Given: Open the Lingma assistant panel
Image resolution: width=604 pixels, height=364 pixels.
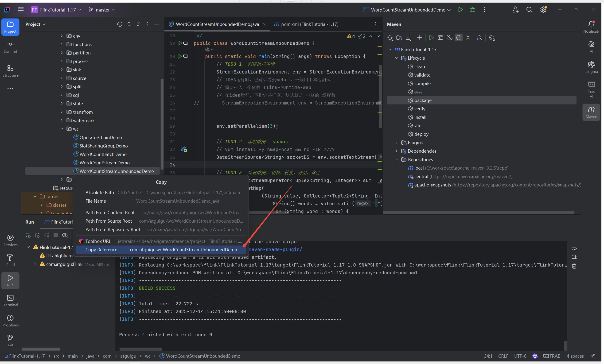Looking at the screenshot, I should [591, 67].
